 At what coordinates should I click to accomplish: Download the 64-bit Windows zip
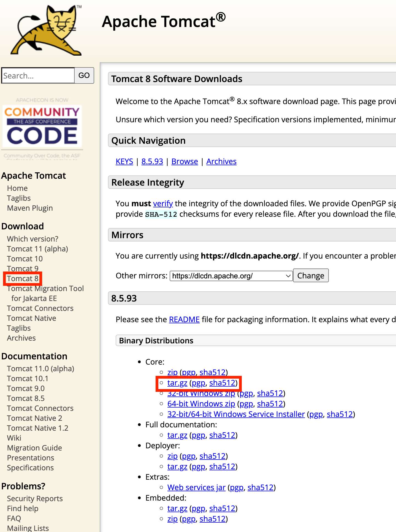click(201, 404)
